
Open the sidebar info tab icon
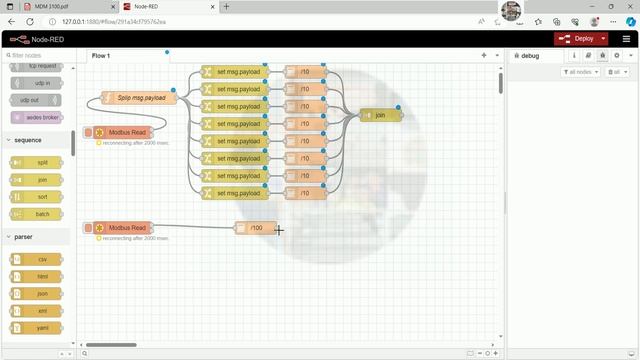574,56
